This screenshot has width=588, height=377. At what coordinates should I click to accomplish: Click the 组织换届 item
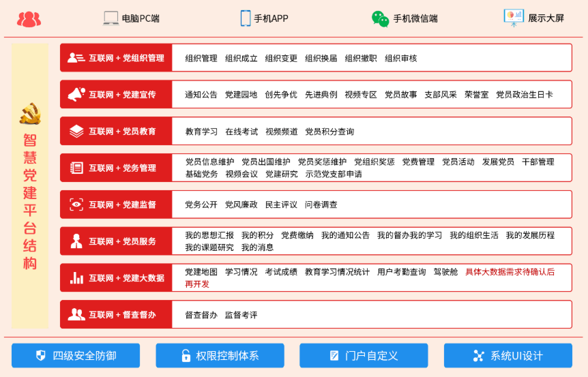[x=321, y=58]
